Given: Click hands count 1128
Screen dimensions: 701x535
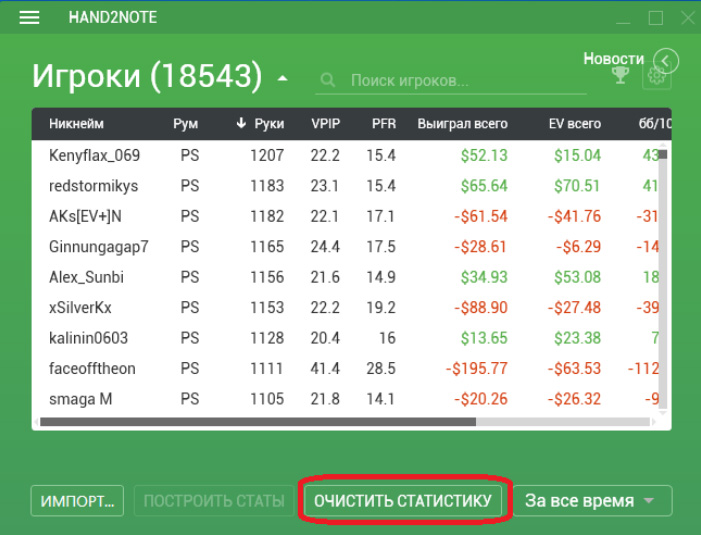Looking at the screenshot, I should (267, 338).
